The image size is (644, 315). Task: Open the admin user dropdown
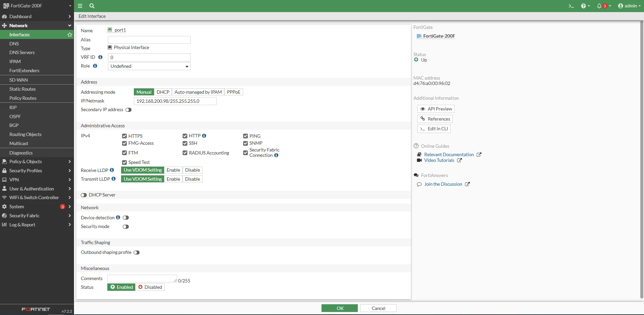630,6
